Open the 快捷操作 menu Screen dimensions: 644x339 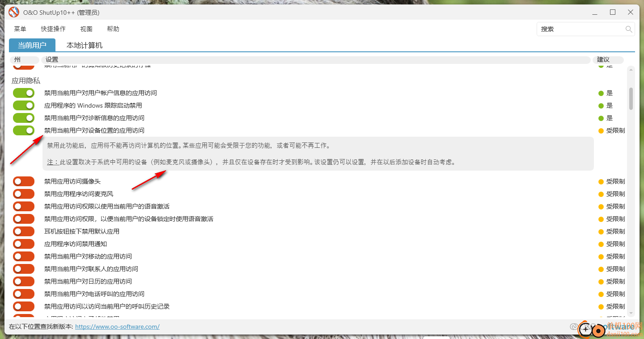click(x=53, y=29)
